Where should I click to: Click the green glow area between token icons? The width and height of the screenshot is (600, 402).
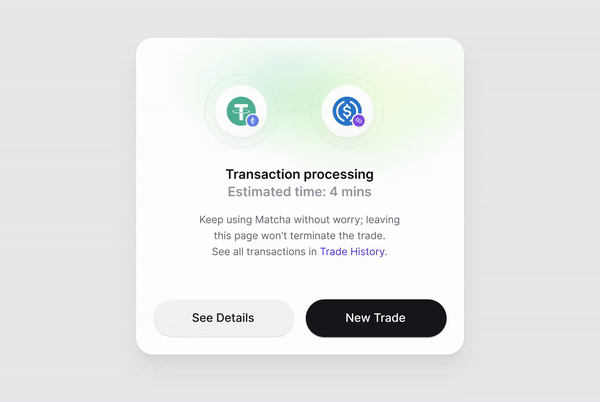click(294, 88)
